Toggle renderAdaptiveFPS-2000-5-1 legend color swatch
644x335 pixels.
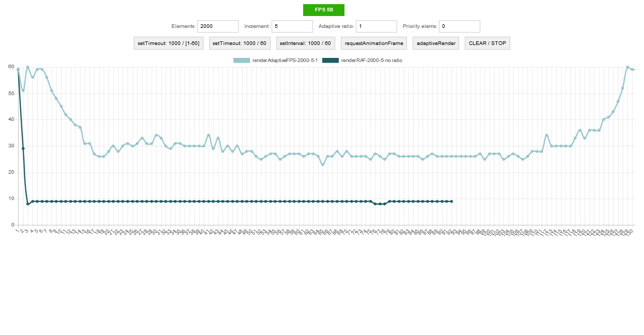[242, 60]
